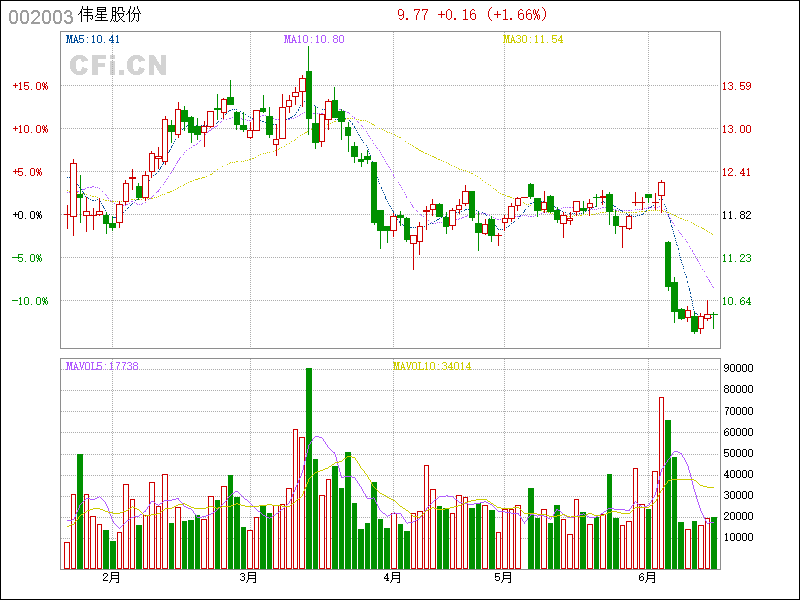Screen dimensions: 800x600
Task: Jump to the 4月 time axis marker
Action: tap(392, 577)
